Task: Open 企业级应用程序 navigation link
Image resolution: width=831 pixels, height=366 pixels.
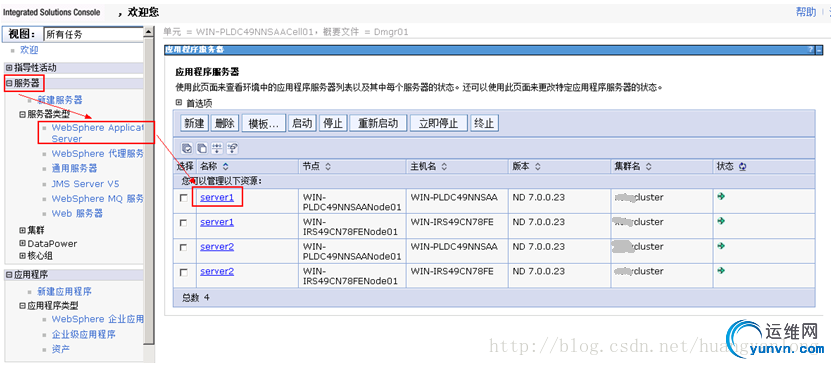Action: (83, 335)
